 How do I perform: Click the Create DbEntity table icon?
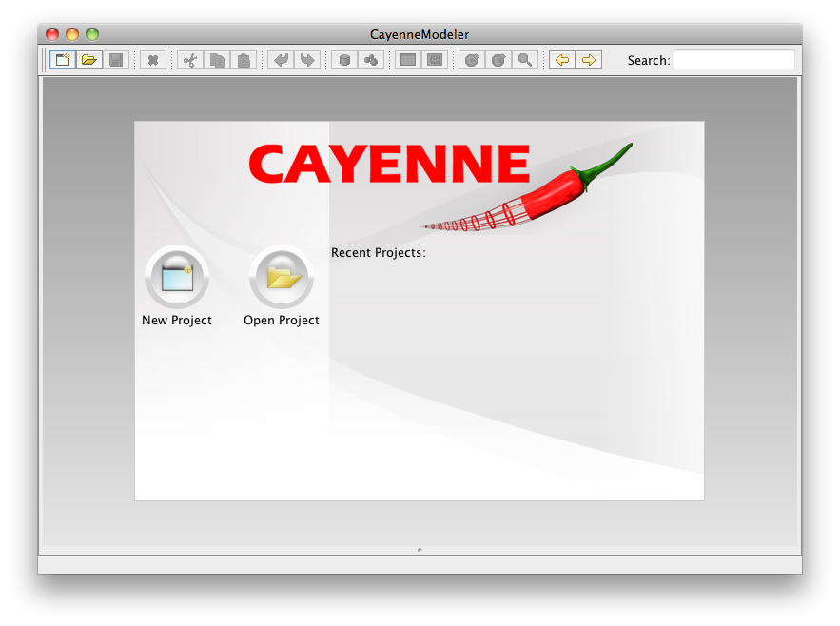point(408,60)
